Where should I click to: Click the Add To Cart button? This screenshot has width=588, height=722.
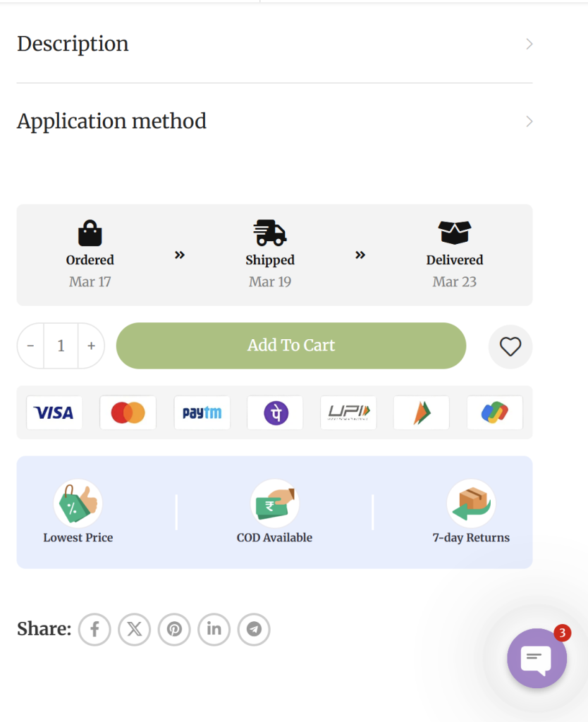[x=291, y=345]
